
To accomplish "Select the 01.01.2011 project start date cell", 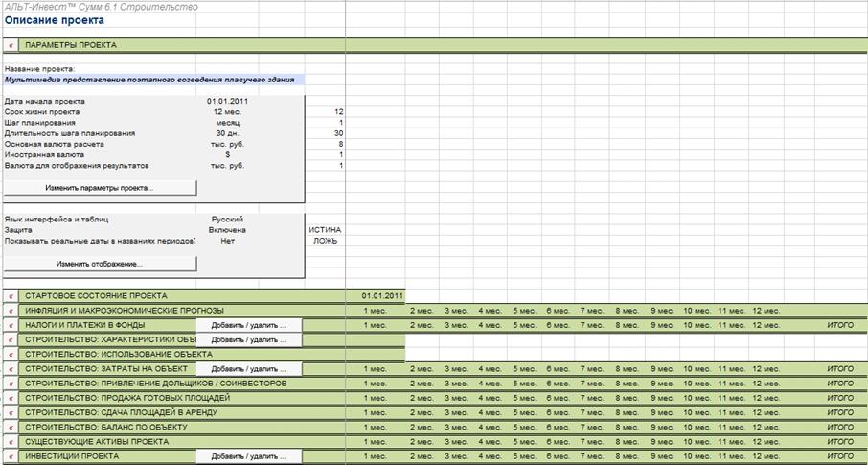I will point(227,102).
